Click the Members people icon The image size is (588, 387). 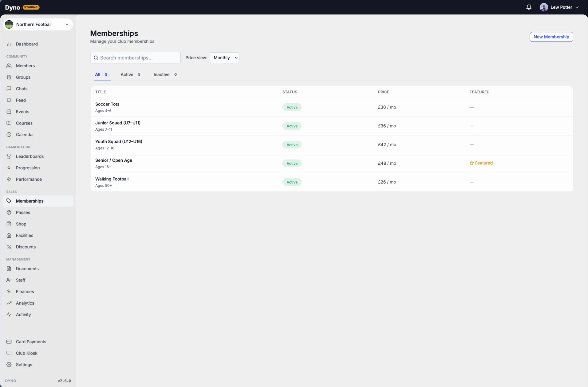click(x=9, y=66)
